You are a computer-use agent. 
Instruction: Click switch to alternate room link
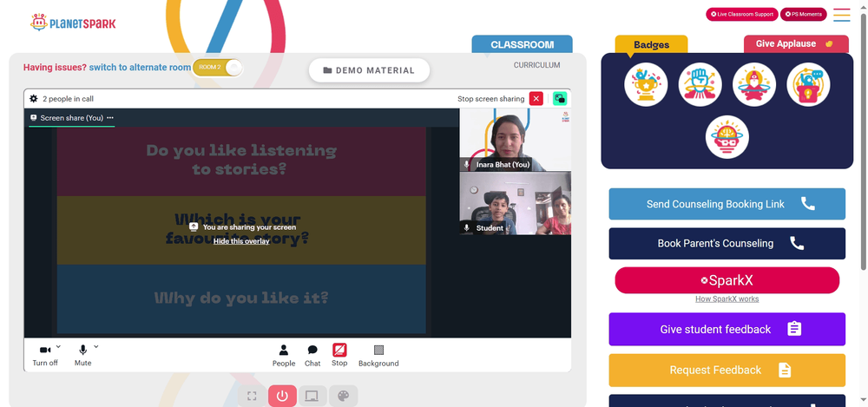tap(140, 68)
